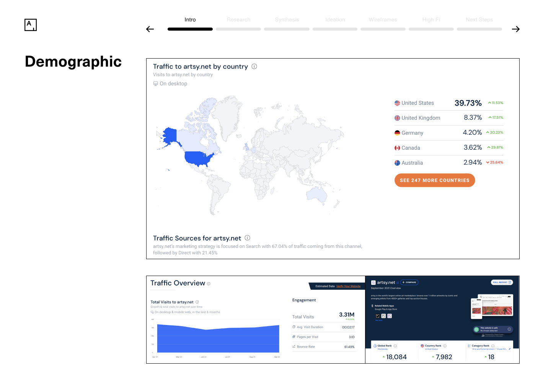This screenshot has width=551, height=392.
Task: Click the artsy.net site favicon
Action: 373,283
